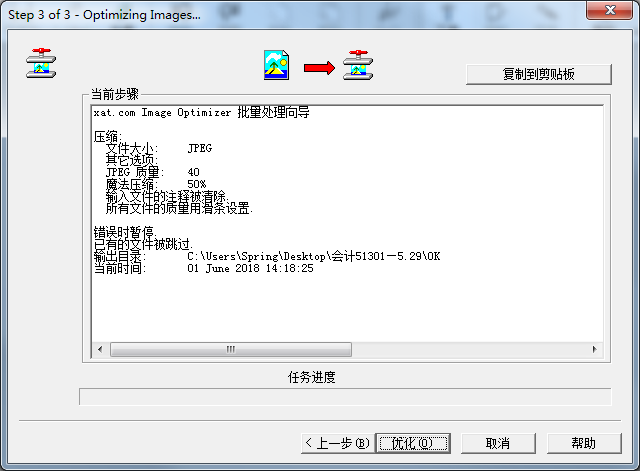The width and height of the screenshot is (640, 471).
Task: Click the '01 June 2018 14:18:25' time text
Action: 250,268
